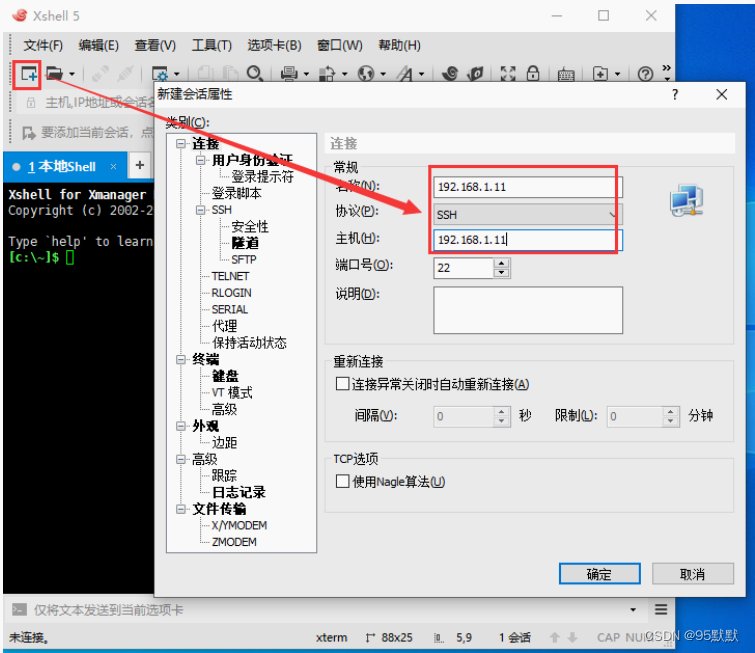The height and width of the screenshot is (653, 755).
Task: Open the 帮助(H) menu
Action: point(399,45)
